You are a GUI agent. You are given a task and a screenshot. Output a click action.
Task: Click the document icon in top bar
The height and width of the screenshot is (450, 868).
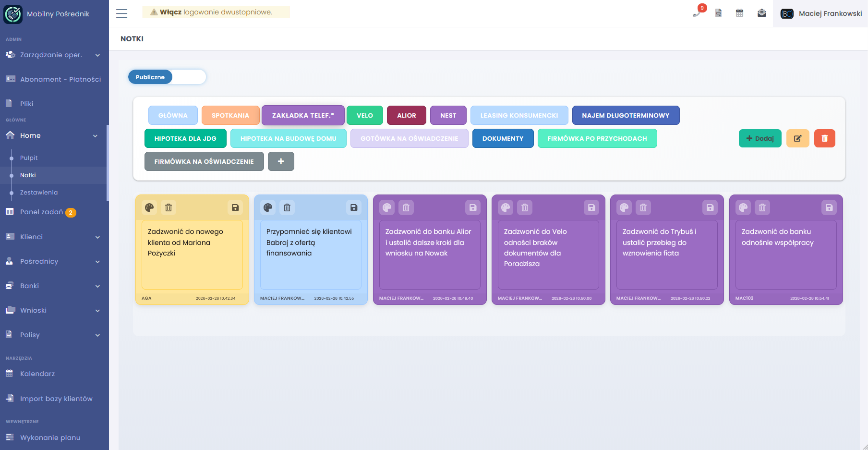(x=718, y=13)
